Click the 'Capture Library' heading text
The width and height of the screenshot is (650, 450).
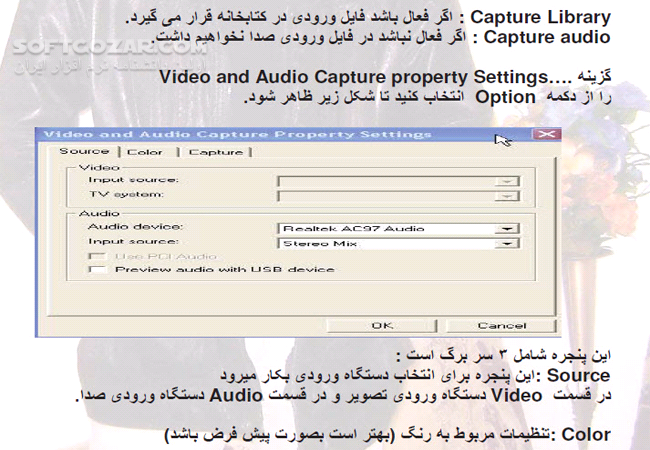(x=540, y=17)
